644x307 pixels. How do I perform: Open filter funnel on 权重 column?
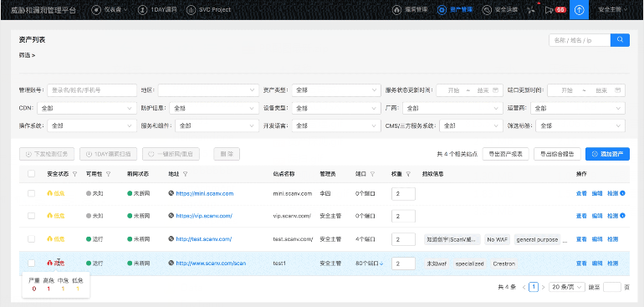pyautogui.click(x=408, y=174)
